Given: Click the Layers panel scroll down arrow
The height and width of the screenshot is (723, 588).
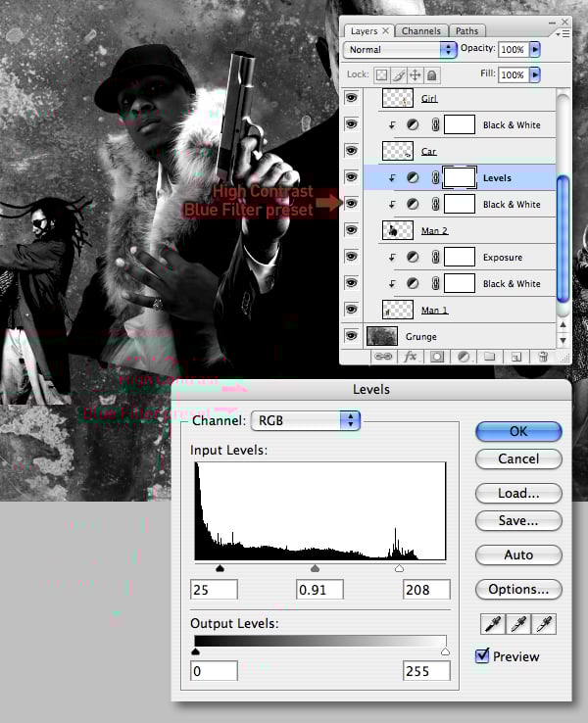Looking at the screenshot, I should point(563,341).
